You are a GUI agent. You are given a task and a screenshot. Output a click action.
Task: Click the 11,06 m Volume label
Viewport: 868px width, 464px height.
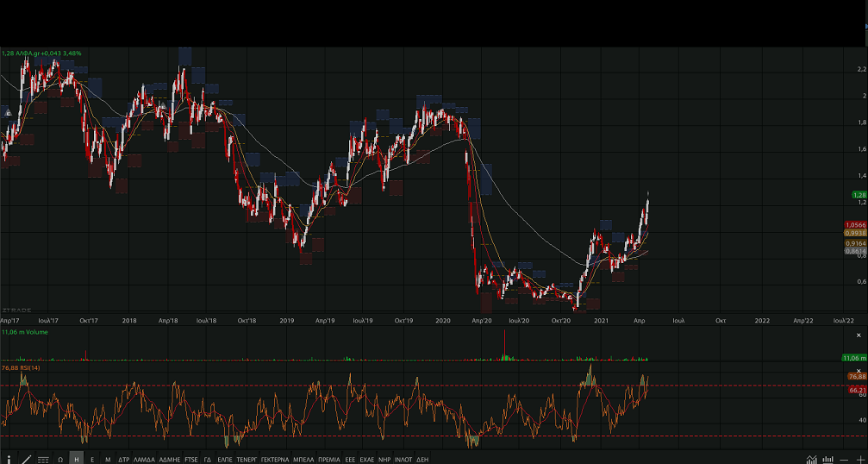pos(25,332)
